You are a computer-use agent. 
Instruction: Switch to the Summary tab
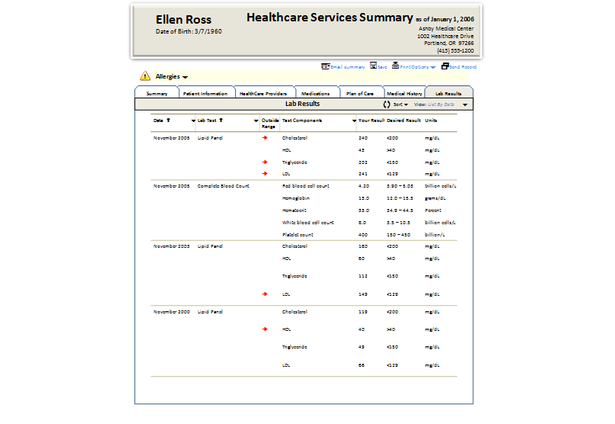[156, 93]
